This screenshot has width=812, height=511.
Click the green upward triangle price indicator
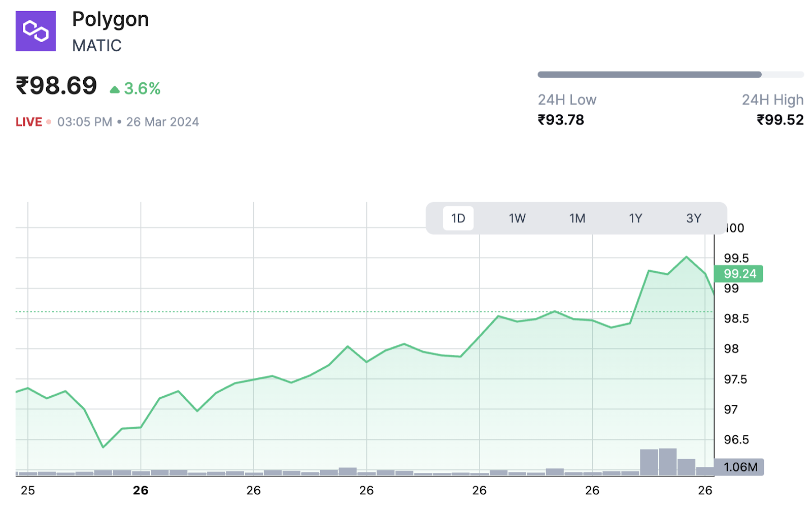[x=115, y=90]
